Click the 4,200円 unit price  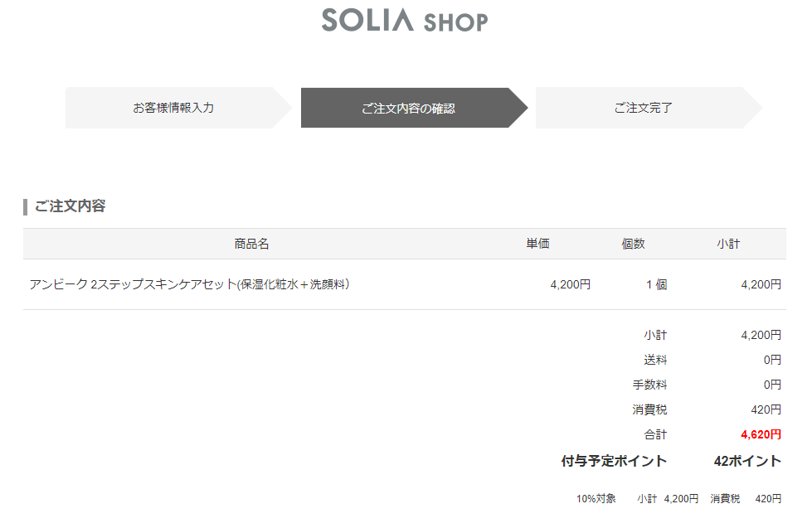570,284
